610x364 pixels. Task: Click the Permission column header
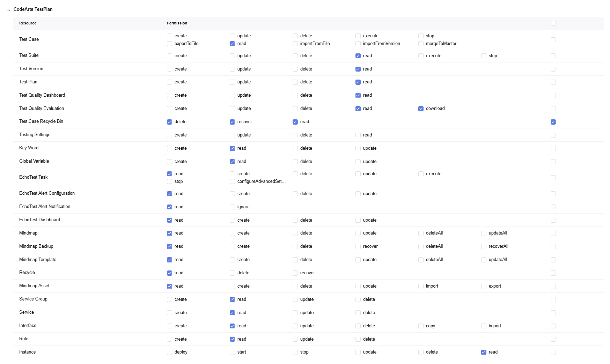pos(177,23)
